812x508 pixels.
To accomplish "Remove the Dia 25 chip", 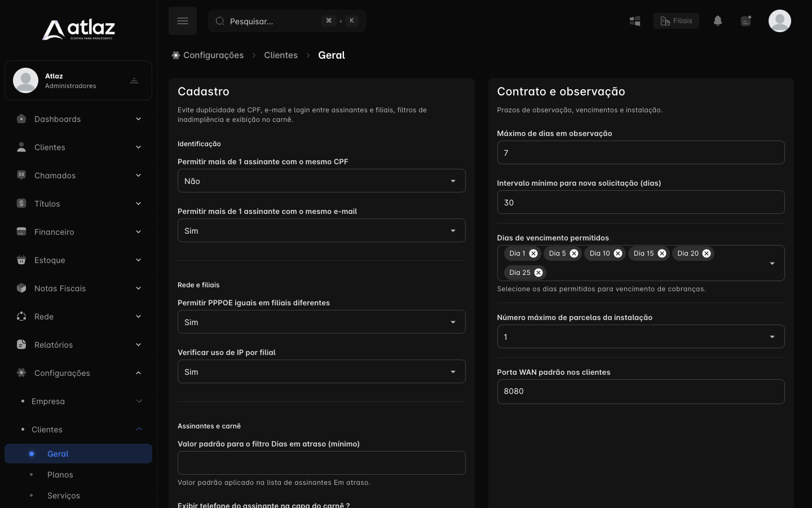I will pos(539,273).
